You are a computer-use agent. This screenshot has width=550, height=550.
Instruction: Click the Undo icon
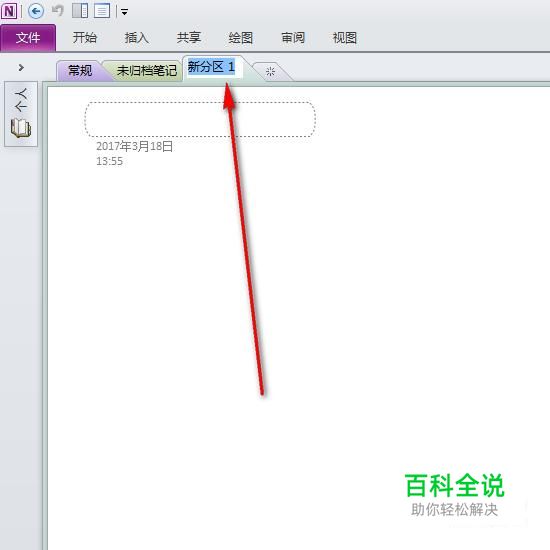(x=58, y=11)
